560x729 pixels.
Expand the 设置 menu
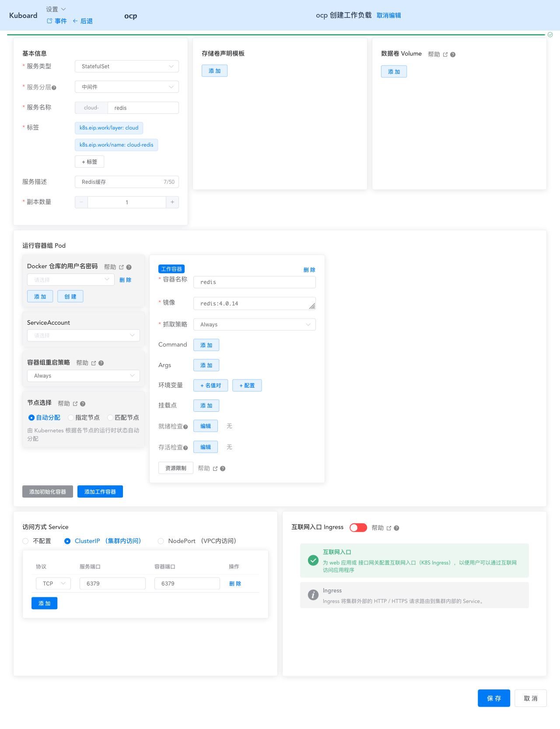coord(56,9)
